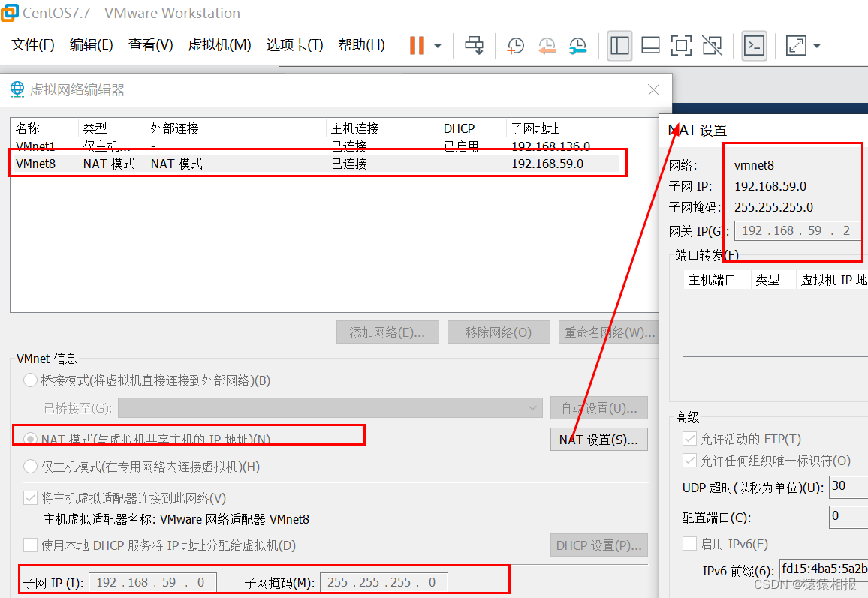The image size is (868, 598).
Task: Click subnet address cell 192.168.59.0 of VMnet8
Action: coord(547,164)
